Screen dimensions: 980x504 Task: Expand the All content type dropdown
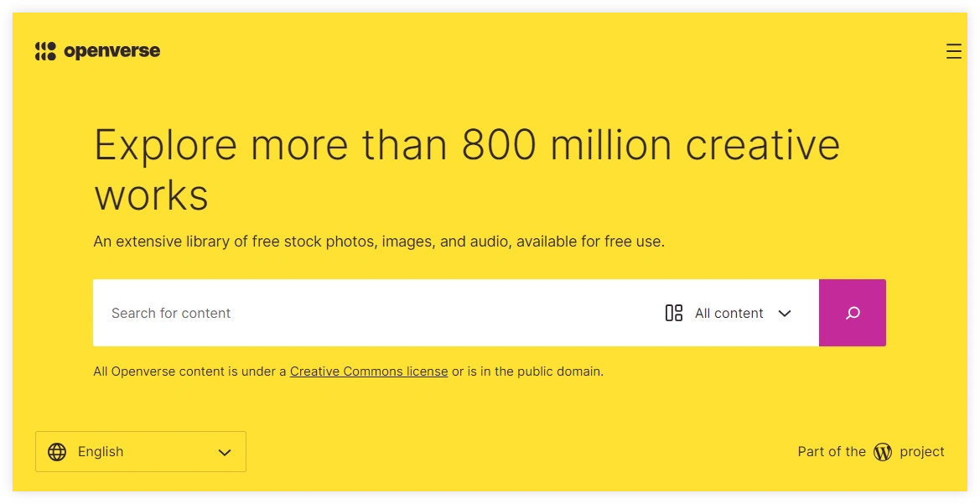coord(729,313)
